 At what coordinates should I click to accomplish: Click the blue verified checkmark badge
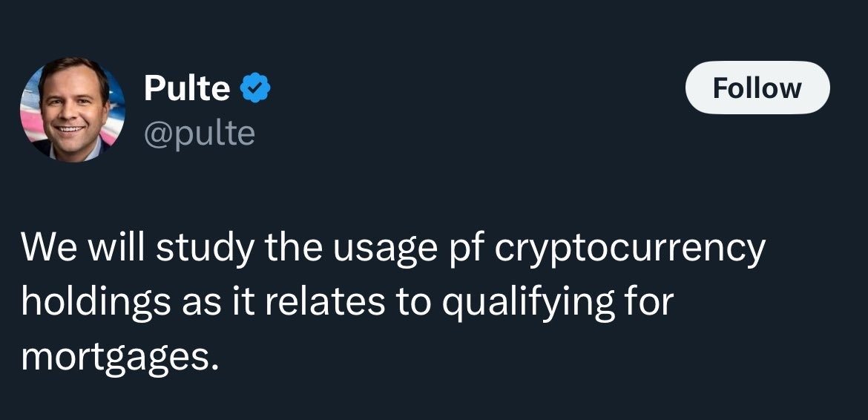point(257,89)
